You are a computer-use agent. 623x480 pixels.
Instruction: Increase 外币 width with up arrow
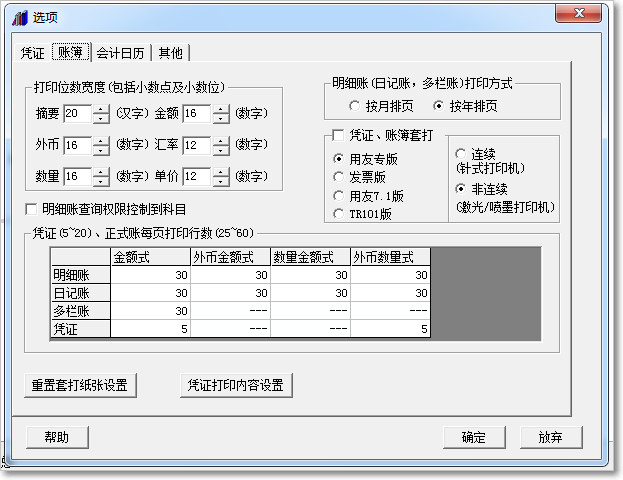pos(101,141)
